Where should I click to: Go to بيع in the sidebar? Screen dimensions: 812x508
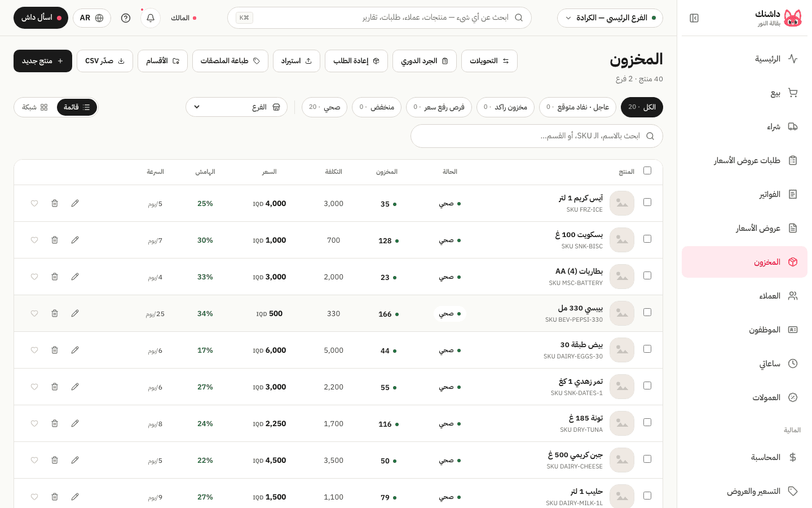(x=744, y=93)
